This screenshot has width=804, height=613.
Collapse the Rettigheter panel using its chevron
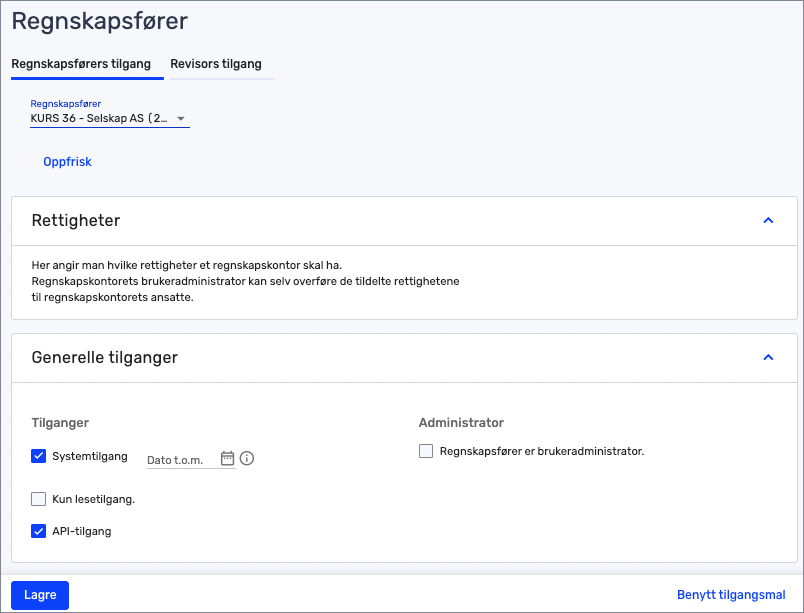[x=768, y=220]
